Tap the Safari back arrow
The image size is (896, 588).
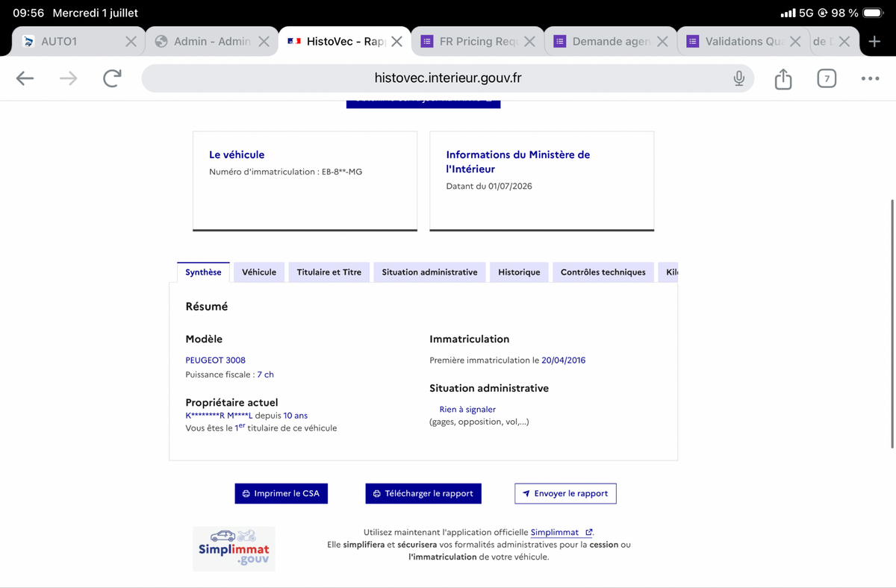tap(25, 78)
